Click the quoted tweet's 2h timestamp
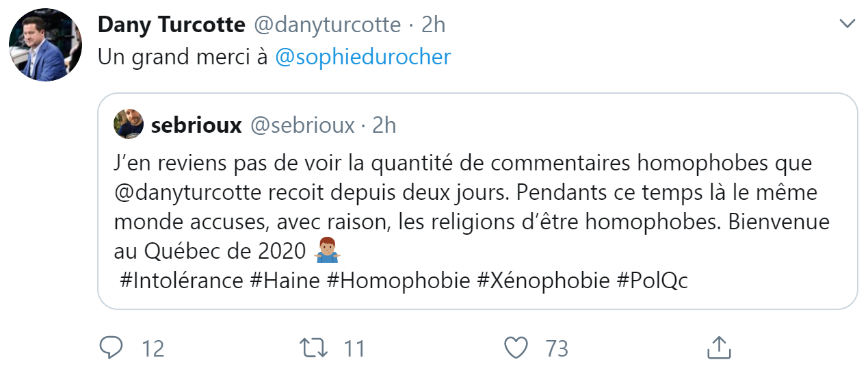The width and height of the screenshot is (868, 373). (x=384, y=125)
